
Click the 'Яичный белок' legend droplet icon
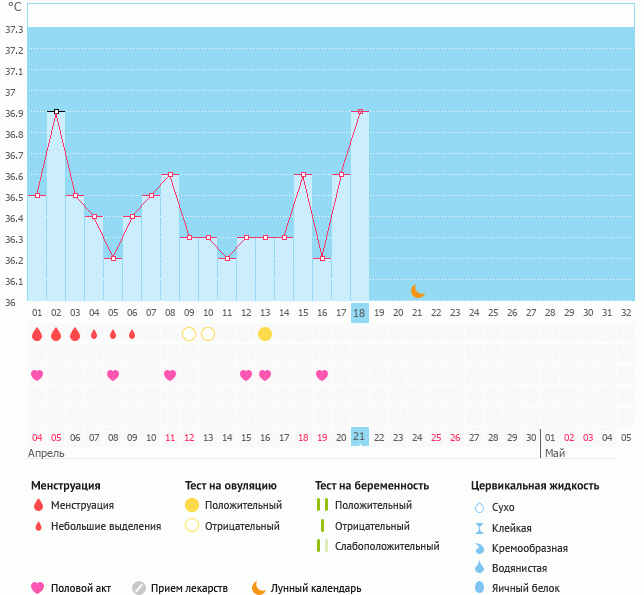pos(479,588)
